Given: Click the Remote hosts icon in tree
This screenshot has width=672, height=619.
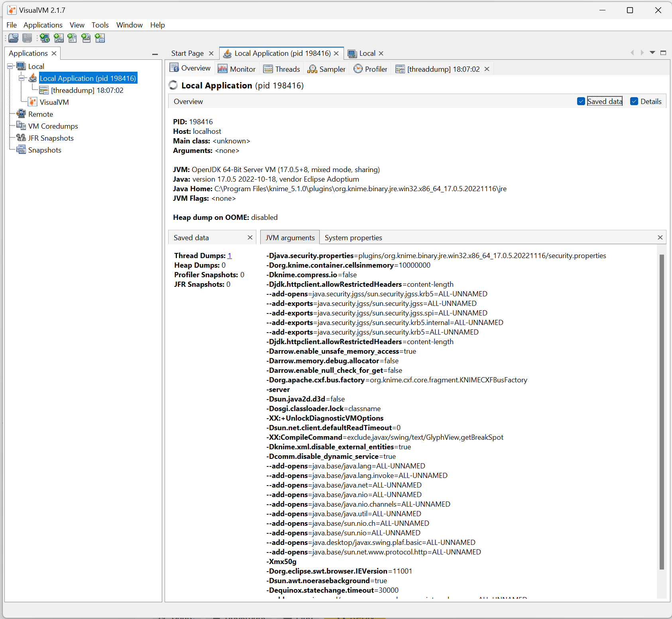Looking at the screenshot, I should [21, 114].
